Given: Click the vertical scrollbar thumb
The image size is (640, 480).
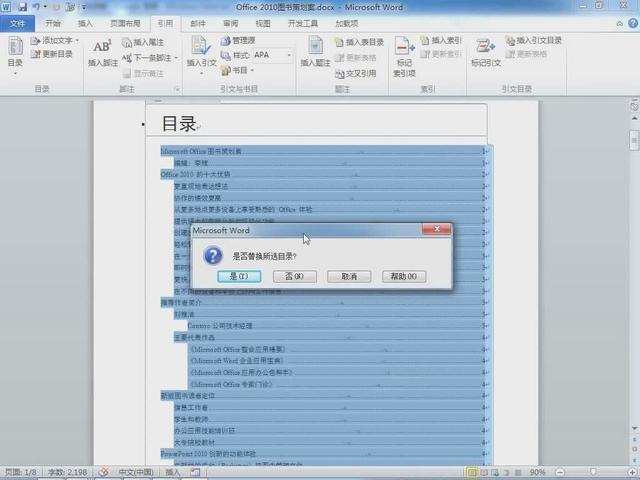Looking at the screenshot, I should (x=634, y=140).
